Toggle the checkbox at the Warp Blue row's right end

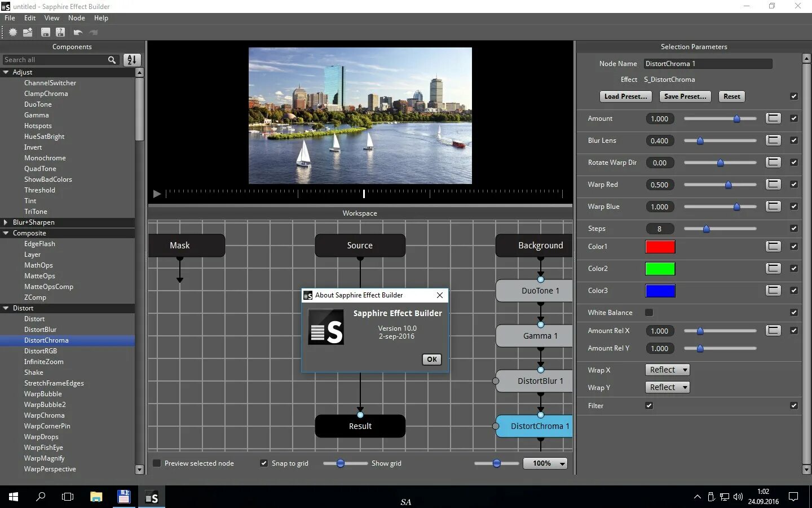coord(794,207)
